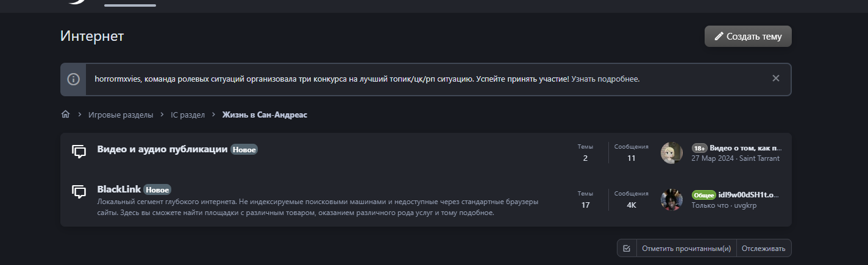Click the Видео и аудио публикации forum icon
Viewport: 868px width, 265px height.
(79, 152)
